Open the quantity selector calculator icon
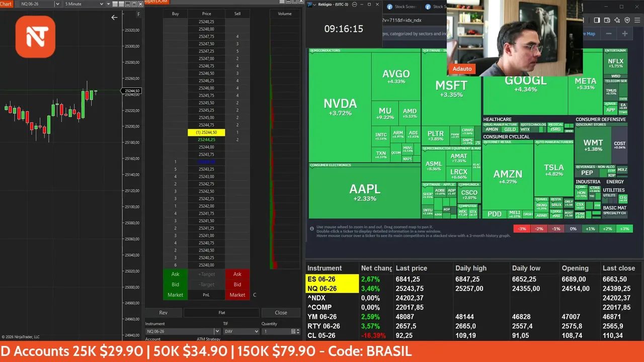This screenshot has width=644, height=362. click(293, 331)
